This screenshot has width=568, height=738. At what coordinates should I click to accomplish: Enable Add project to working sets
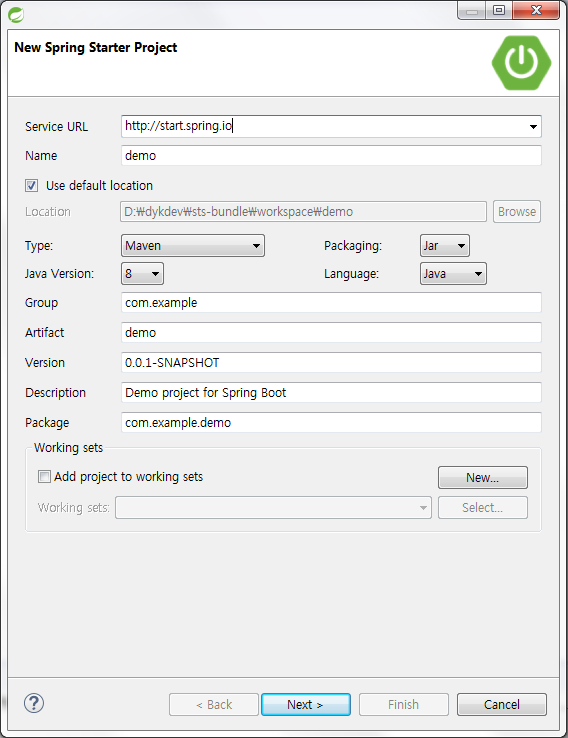44,477
